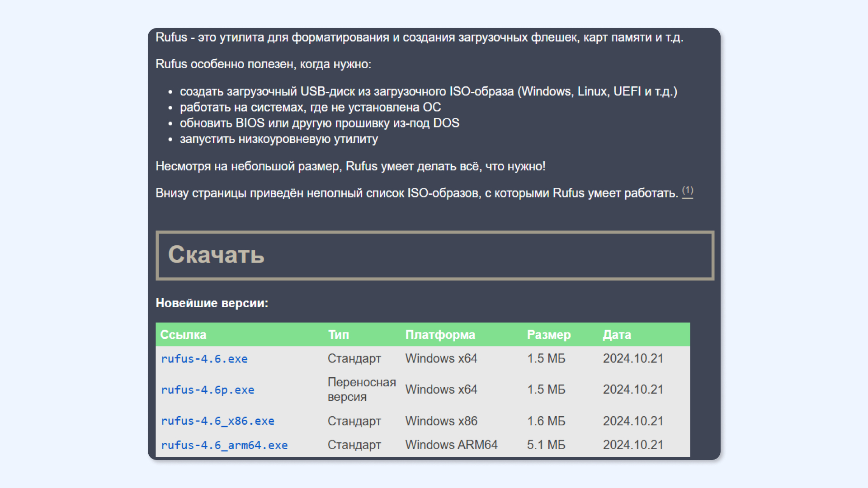Click the Скачать section heading
Image resolution: width=868 pixels, height=488 pixels.
click(216, 255)
